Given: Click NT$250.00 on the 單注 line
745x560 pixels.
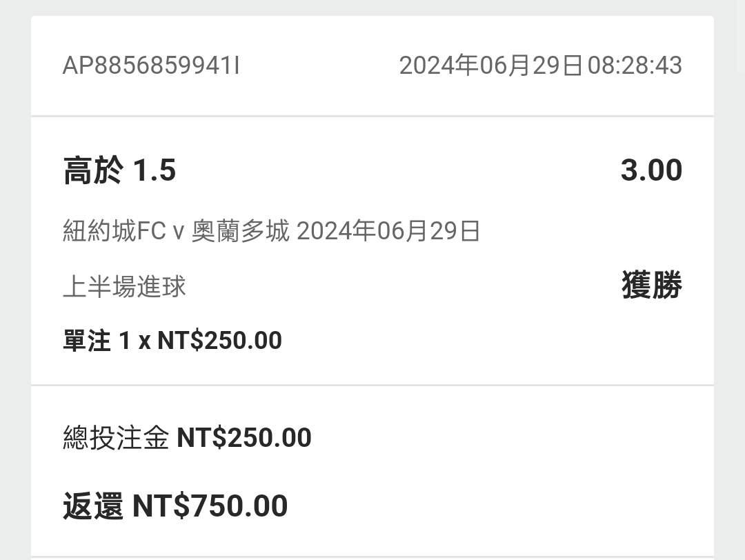Looking at the screenshot, I should pos(219,341).
